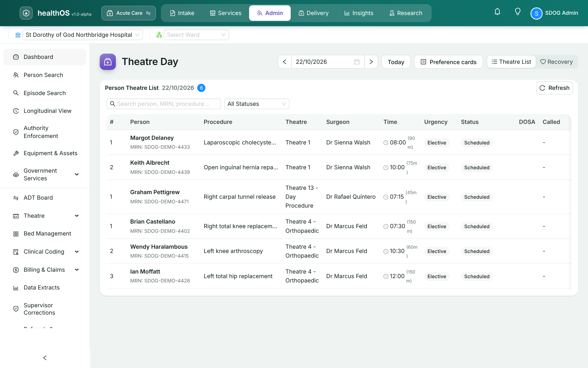Select the Theatre List view toggle
This screenshot has height=368, width=588.
tap(511, 62)
